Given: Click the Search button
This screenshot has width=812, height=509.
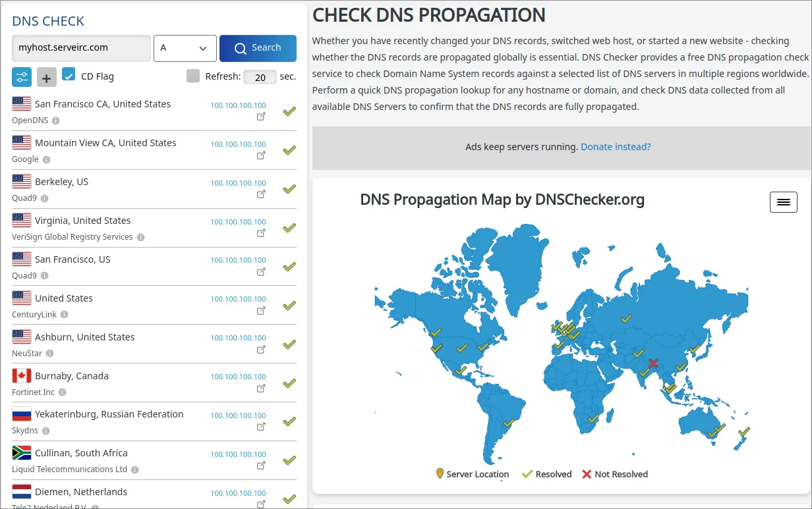Looking at the screenshot, I should coord(258,48).
